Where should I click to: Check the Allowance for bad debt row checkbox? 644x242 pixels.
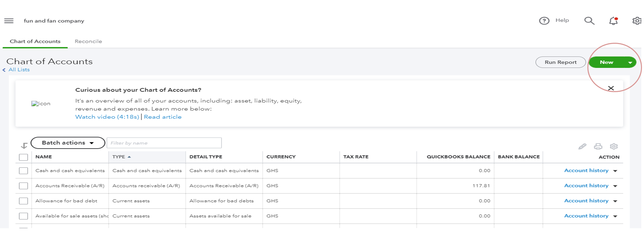[23, 201]
